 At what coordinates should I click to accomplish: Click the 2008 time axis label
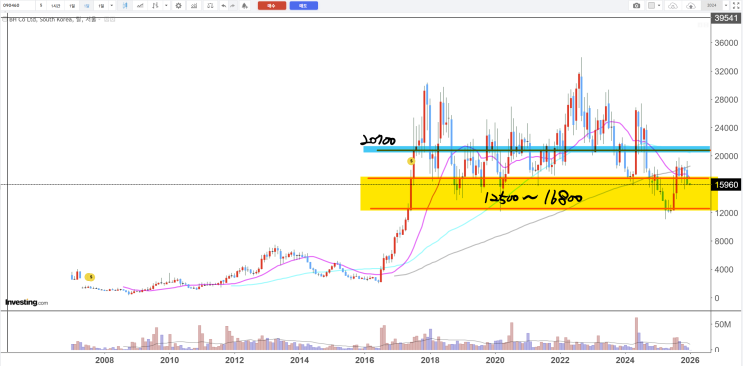(104, 359)
